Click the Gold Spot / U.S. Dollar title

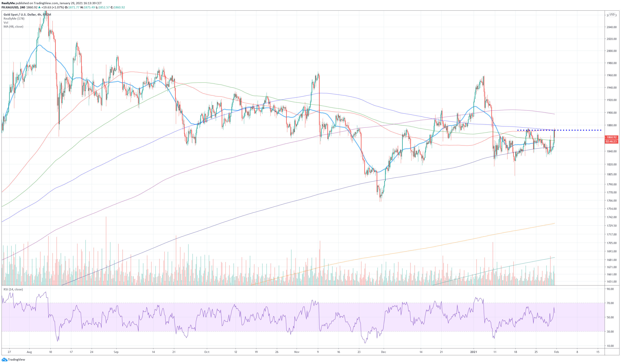tap(27, 14)
